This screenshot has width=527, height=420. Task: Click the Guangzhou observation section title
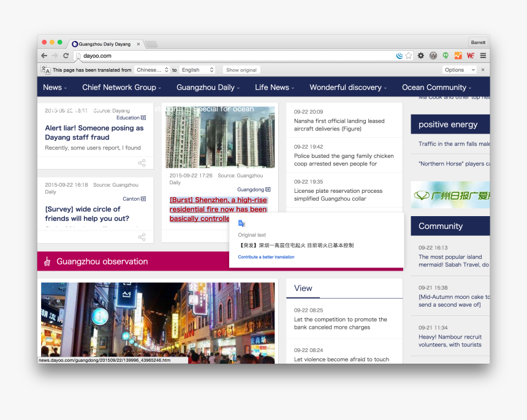[x=102, y=261]
